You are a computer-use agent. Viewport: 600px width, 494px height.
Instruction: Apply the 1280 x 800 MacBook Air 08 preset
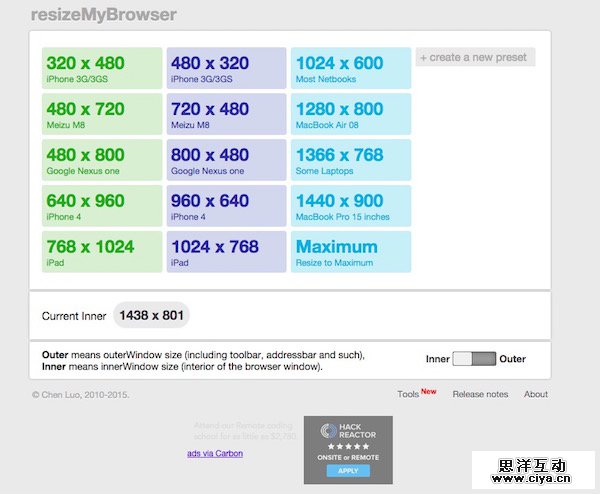point(351,114)
